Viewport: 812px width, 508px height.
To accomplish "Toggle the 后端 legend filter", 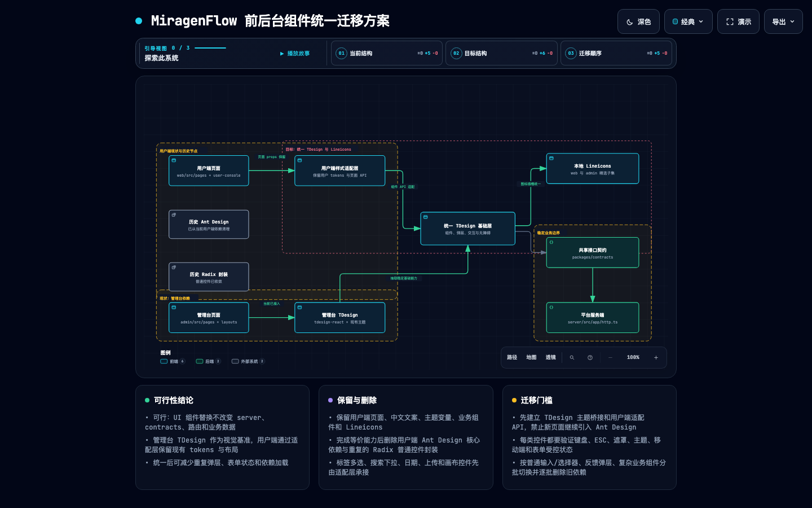I will pos(208,361).
